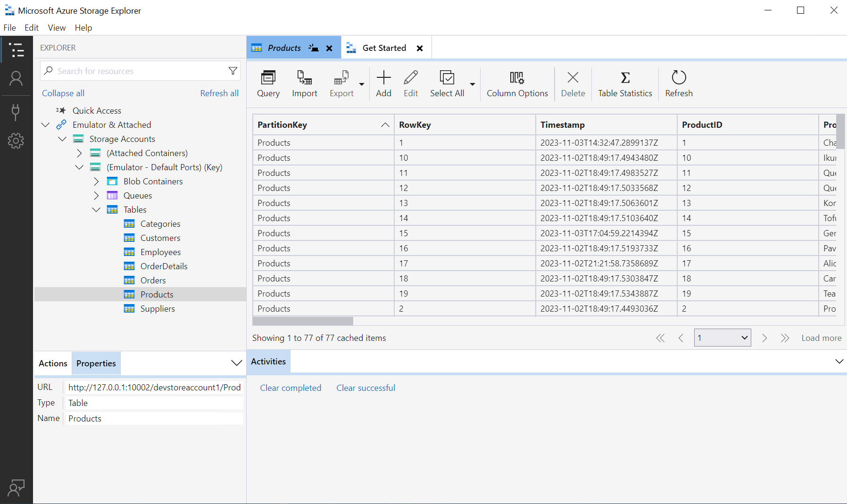Click the Edit pencil icon

coord(411,77)
